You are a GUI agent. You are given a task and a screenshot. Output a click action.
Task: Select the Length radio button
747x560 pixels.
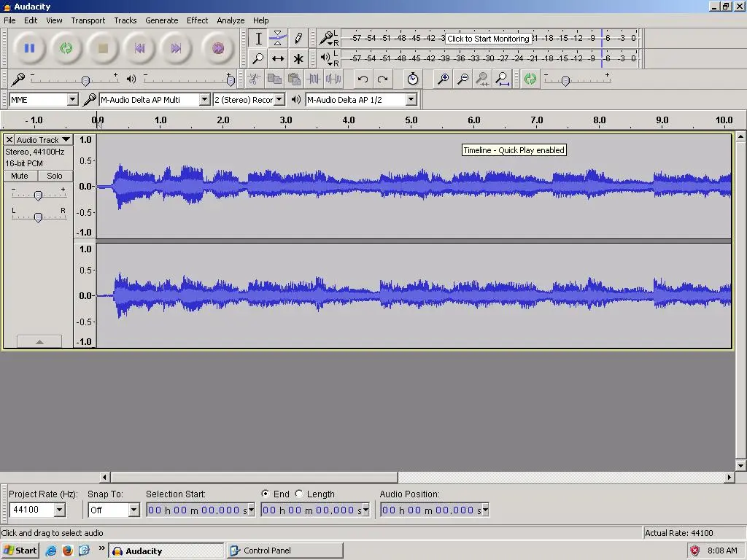tap(299, 494)
